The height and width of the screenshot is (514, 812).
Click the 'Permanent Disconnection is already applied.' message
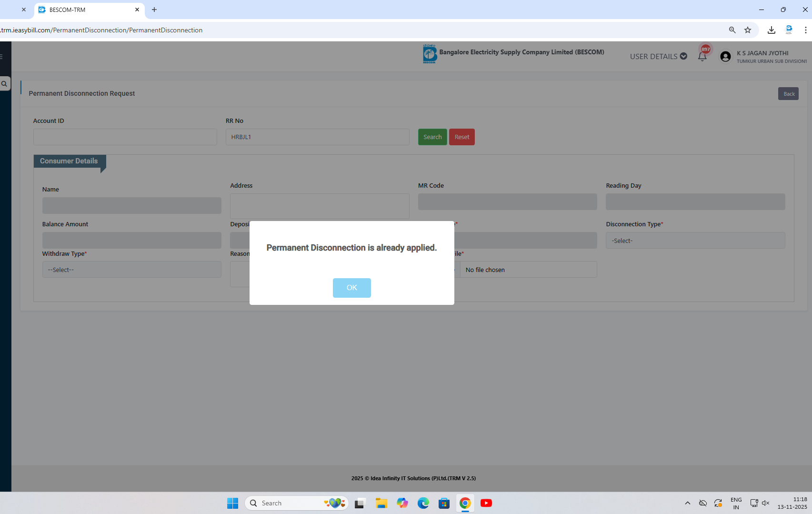(351, 248)
